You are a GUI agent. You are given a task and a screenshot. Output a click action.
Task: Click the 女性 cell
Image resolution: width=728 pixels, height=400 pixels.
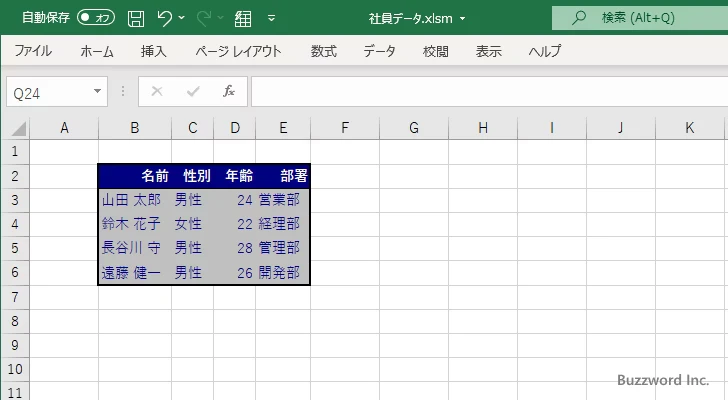[193, 224]
